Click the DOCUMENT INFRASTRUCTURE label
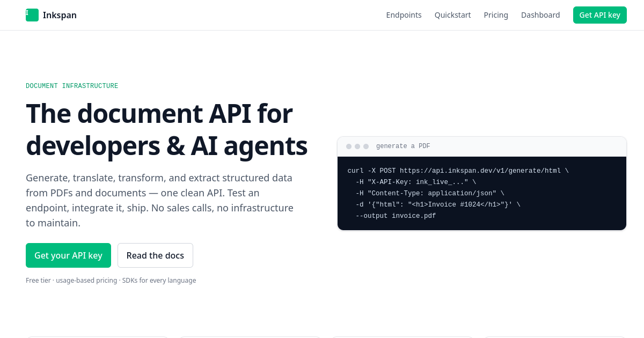Image resolution: width=644 pixels, height=338 pixels. coord(72,86)
